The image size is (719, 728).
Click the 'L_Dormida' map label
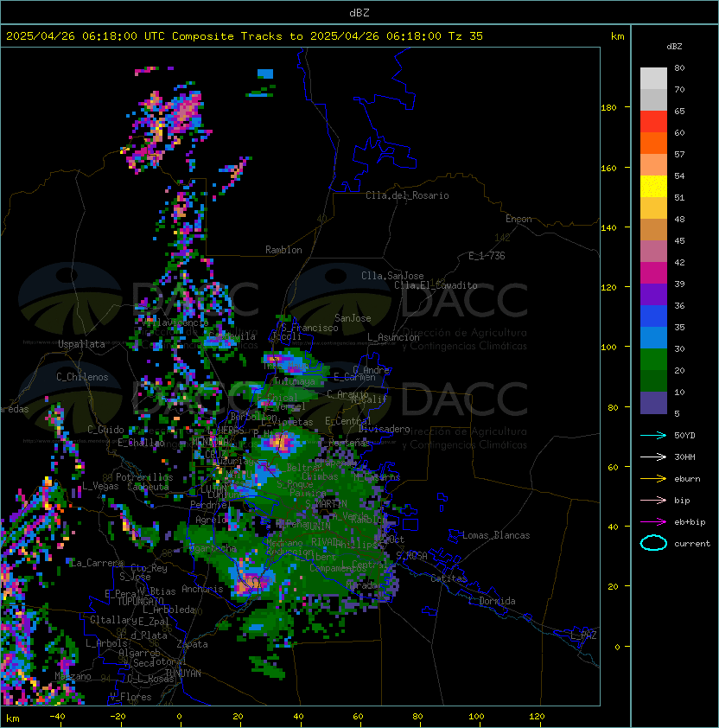click(x=492, y=601)
